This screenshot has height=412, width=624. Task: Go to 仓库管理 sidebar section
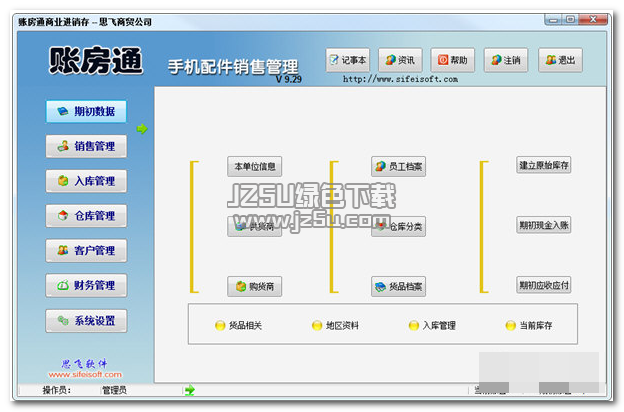pos(86,215)
